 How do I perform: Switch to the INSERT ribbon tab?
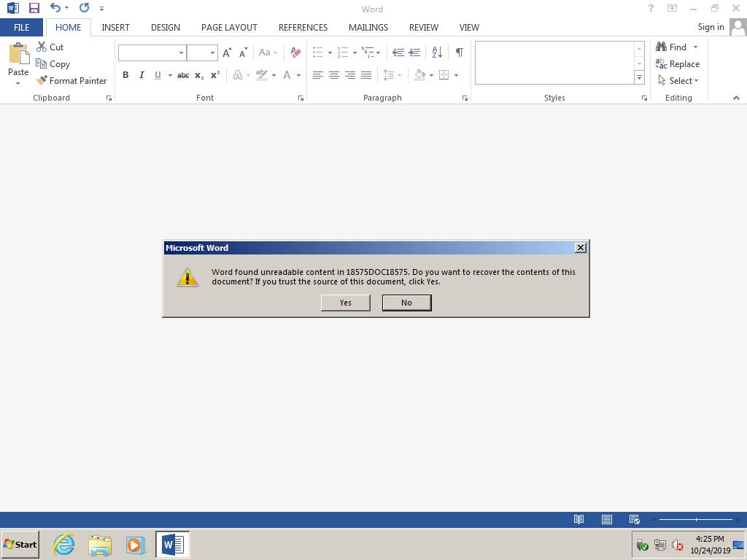(115, 27)
